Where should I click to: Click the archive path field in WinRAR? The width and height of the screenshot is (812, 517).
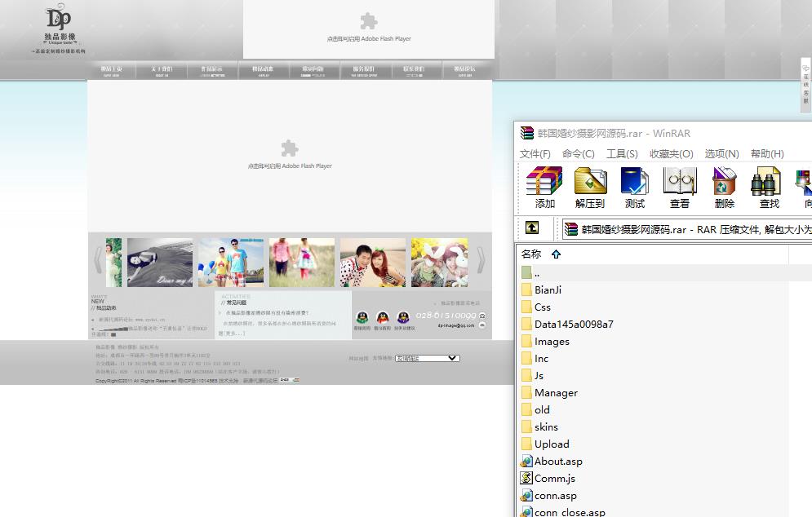click(x=687, y=229)
